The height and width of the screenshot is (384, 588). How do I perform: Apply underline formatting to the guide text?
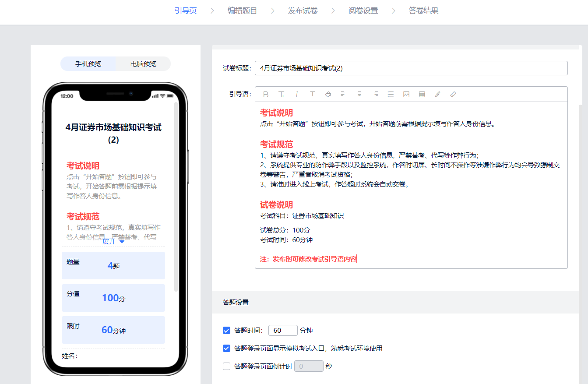[x=313, y=94]
